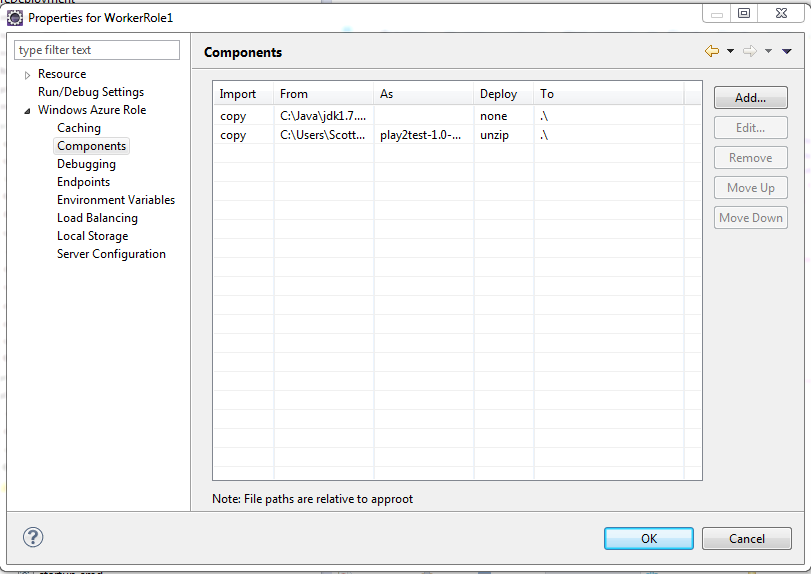Image resolution: width=811 pixels, height=574 pixels.
Task: Confirm with the OK button
Action: [649, 538]
